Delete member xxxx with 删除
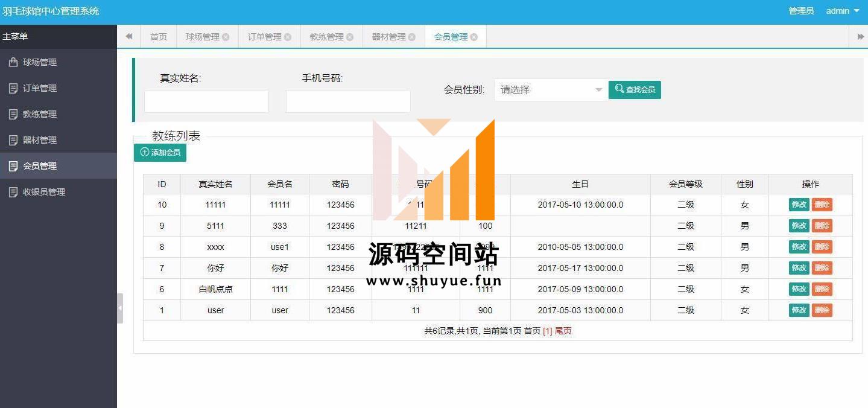The height and width of the screenshot is (408, 868). (822, 247)
